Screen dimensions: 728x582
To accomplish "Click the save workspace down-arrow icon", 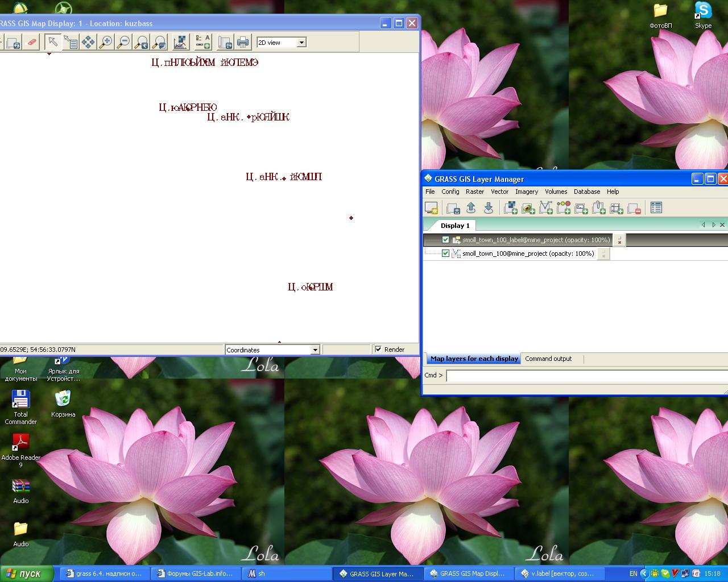I will [489, 208].
